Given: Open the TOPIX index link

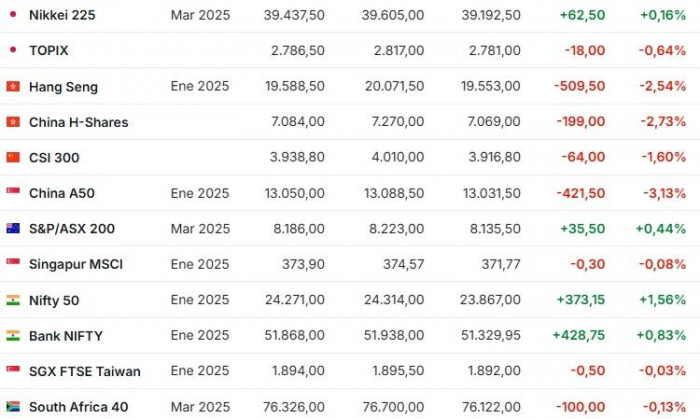Looking at the screenshot, I should [49, 50].
